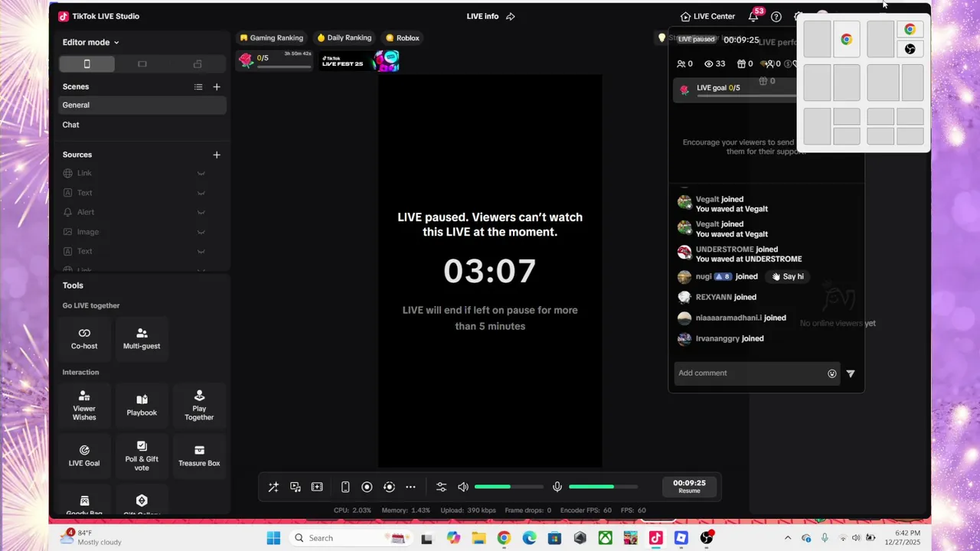Open the Daily Ranking tab

point(344,37)
